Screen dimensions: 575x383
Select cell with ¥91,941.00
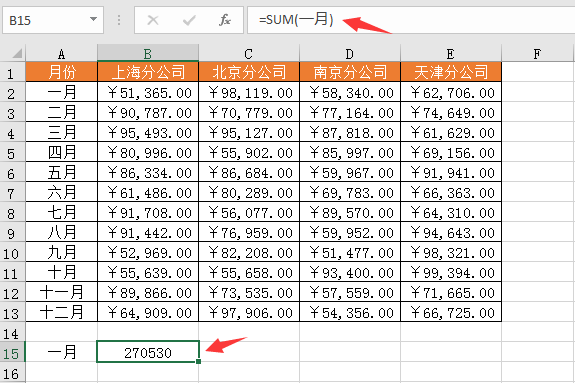(451, 172)
